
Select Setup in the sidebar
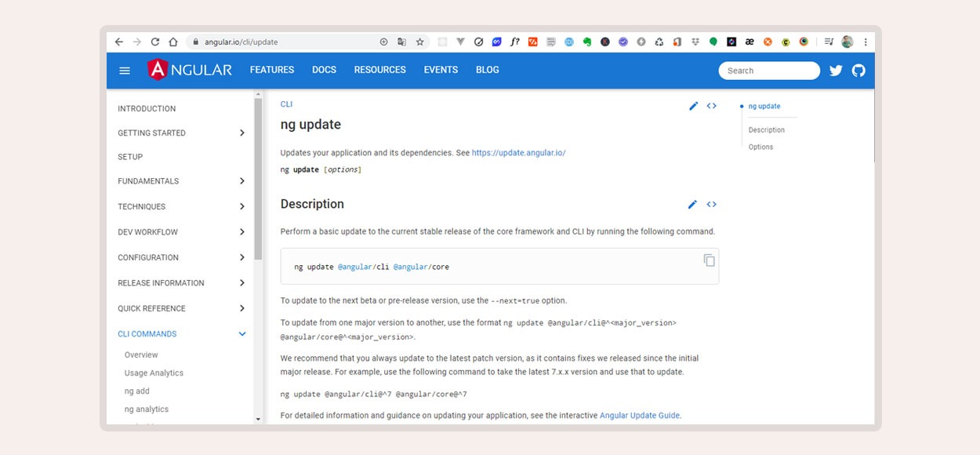pos(130,157)
